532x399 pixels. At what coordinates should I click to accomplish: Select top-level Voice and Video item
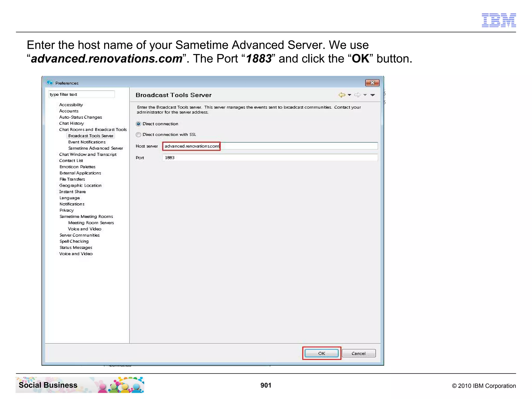[x=76, y=254]
